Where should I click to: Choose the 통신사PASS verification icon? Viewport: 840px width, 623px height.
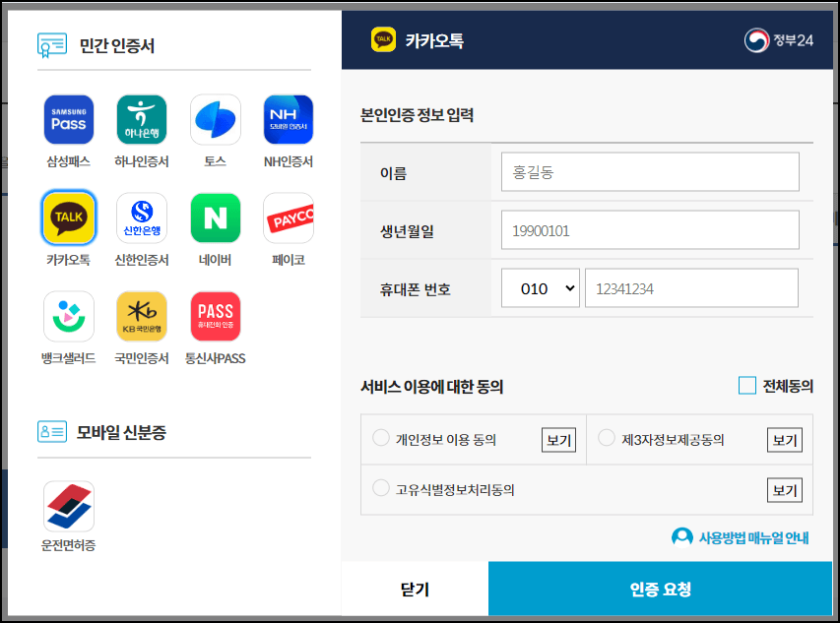click(215, 316)
